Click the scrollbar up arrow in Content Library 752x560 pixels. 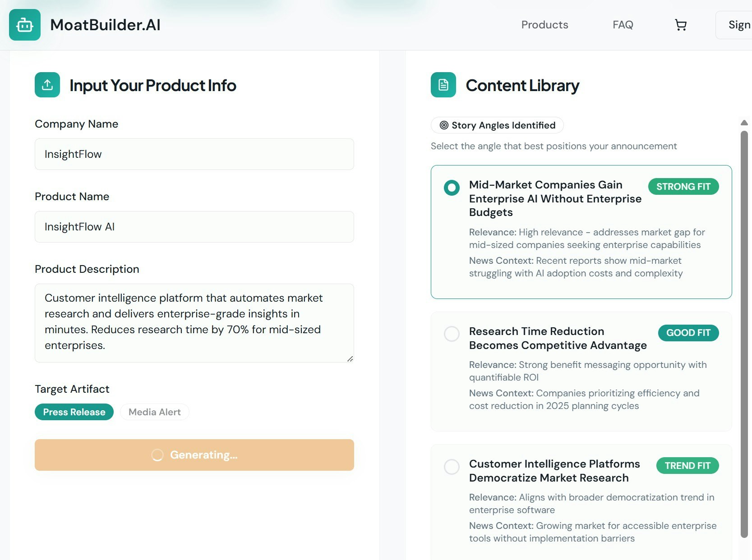743,123
